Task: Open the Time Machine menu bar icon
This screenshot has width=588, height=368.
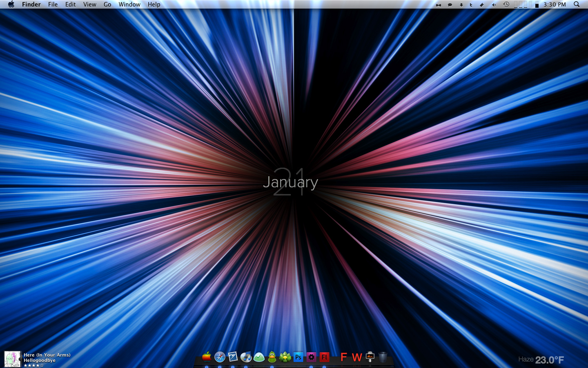Action: (x=506, y=4)
